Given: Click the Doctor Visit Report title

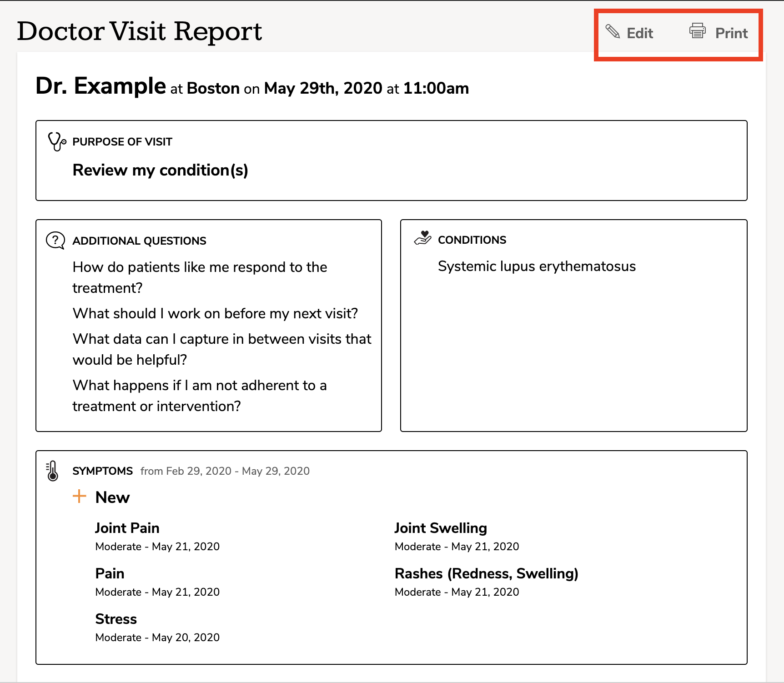Looking at the screenshot, I should pos(140,31).
